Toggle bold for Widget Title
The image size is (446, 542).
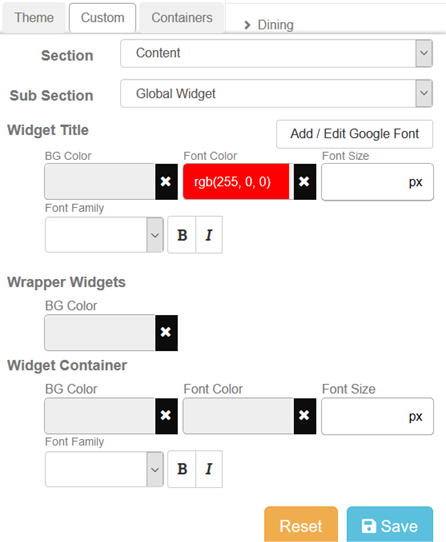point(182,235)
